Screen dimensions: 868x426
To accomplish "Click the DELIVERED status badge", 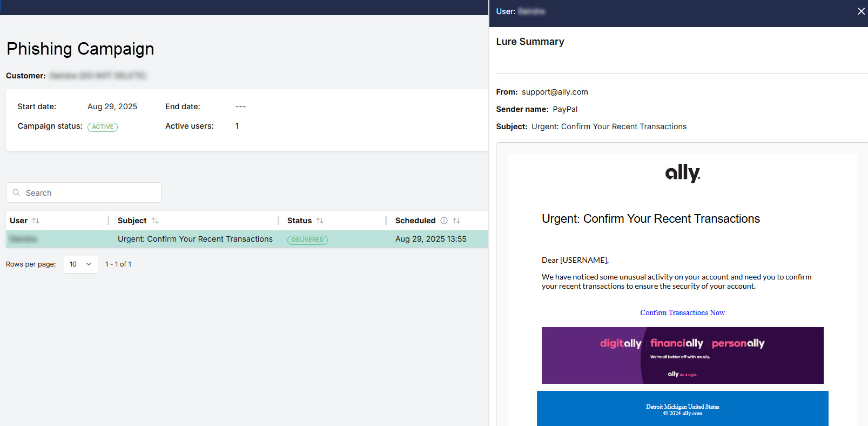I will 307,239.
